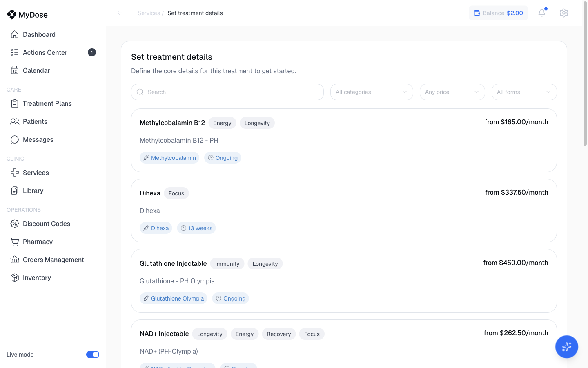This screenshot has width=588, height=368.
Task: Open settings via the gear icon
Action: [564, 13]
